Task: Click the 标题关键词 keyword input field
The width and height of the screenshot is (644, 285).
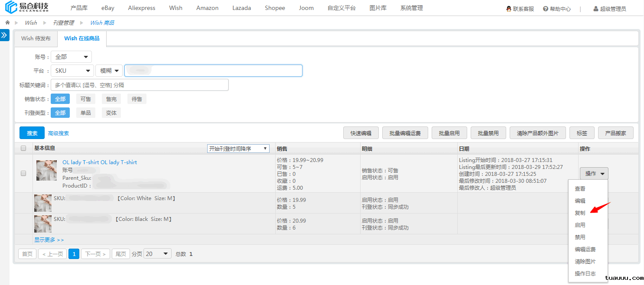Action: tap(139, 85)
